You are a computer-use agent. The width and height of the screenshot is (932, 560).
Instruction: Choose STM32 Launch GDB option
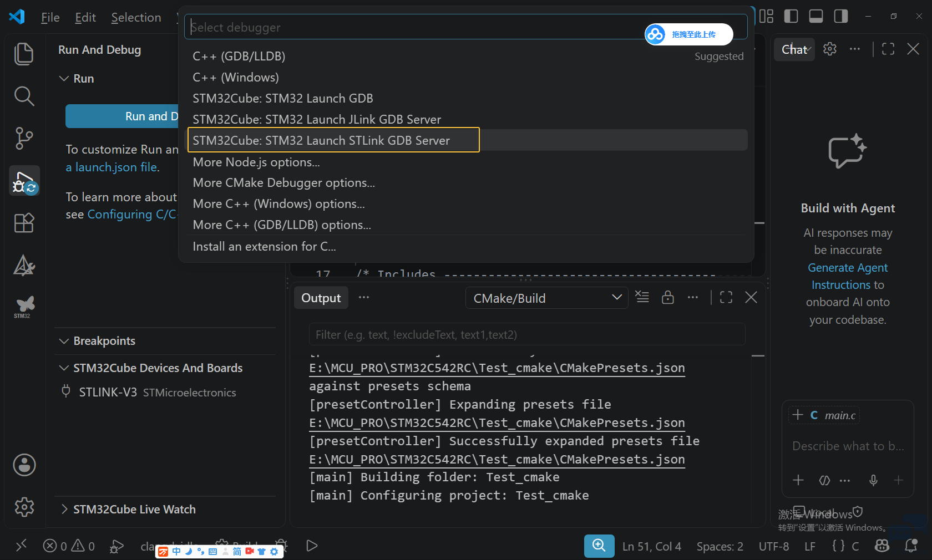tap(466, 99)
